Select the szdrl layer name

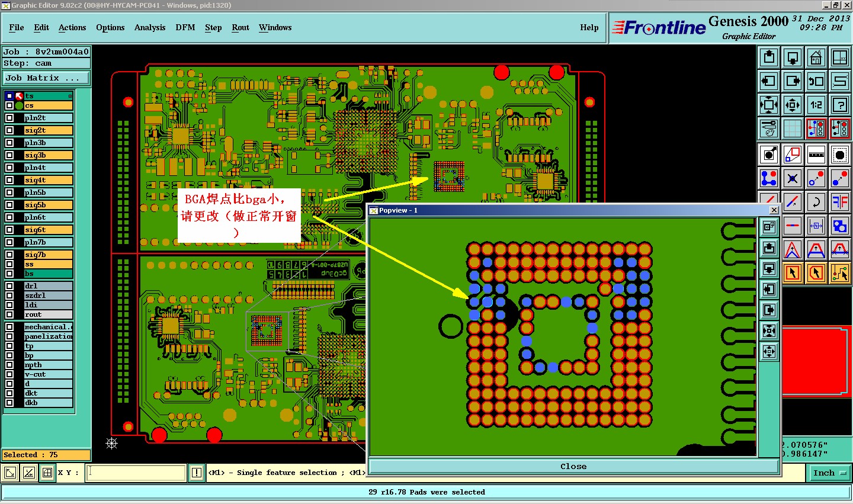point(49,296)
